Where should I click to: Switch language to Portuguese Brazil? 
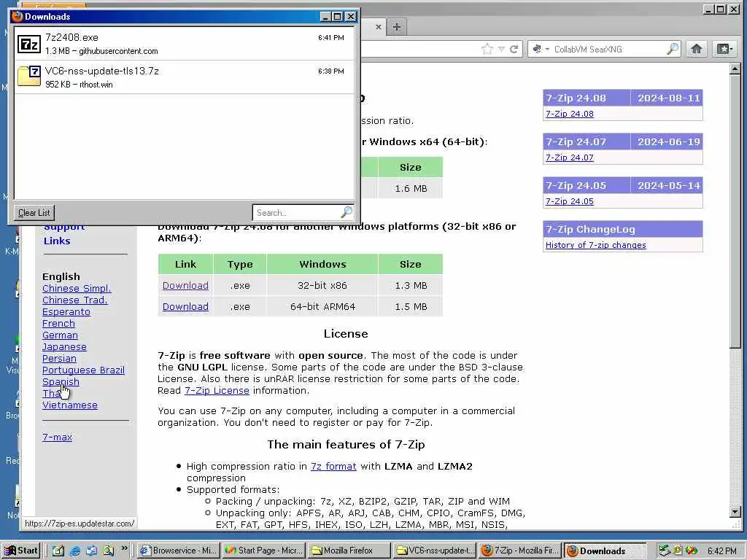(83, 370)
